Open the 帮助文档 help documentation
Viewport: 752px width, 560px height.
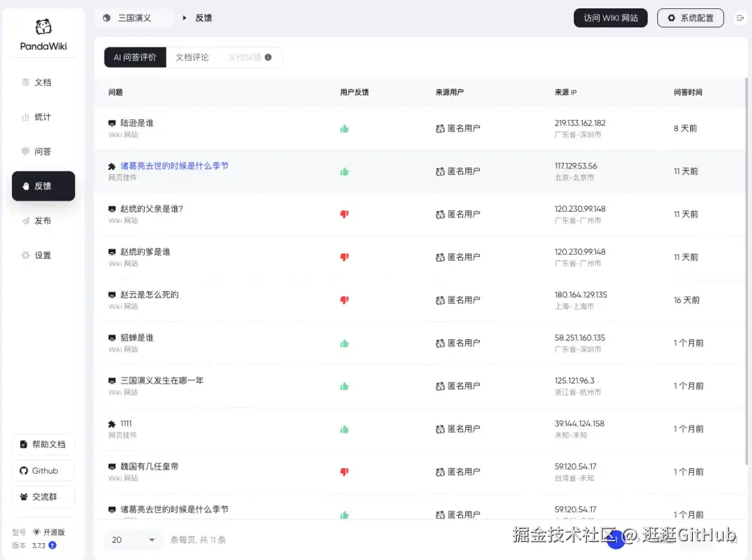click(x=43, y=444)
